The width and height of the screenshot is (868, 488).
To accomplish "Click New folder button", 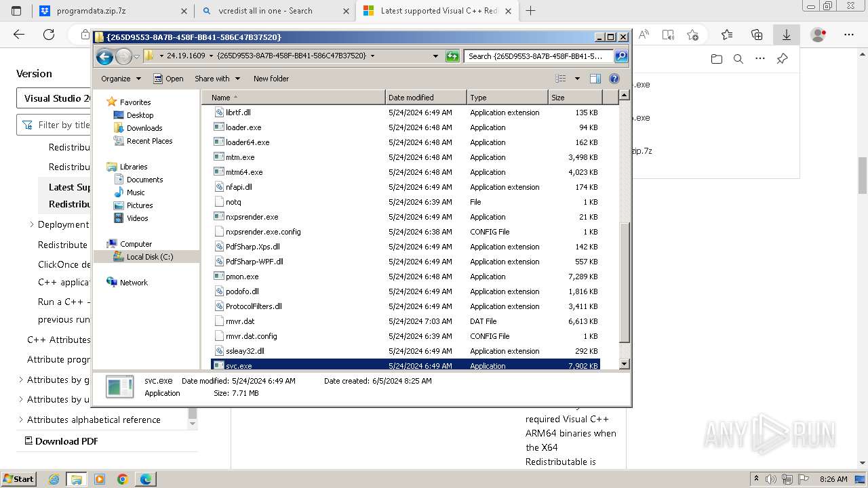I will [271, 79].
